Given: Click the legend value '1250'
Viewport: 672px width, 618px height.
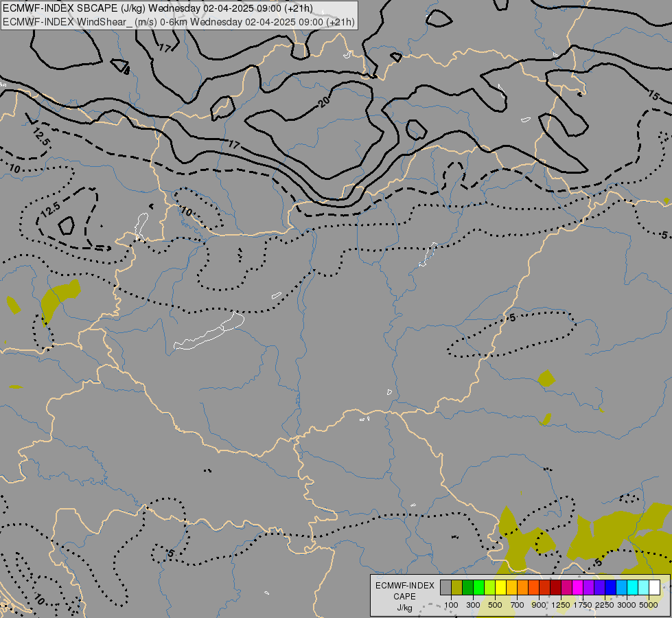Looking at the screenshot, I should tap(561, 605).
